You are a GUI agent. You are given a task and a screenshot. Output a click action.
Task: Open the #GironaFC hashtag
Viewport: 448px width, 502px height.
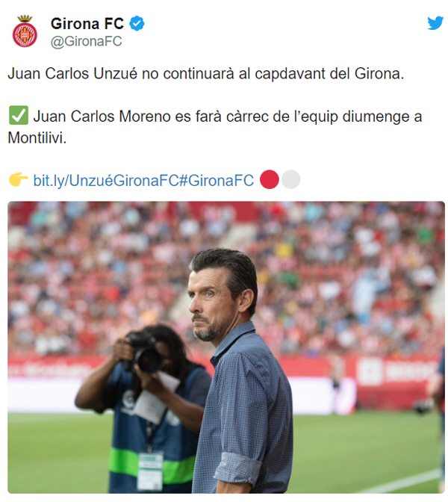click(x=217, y=180)
